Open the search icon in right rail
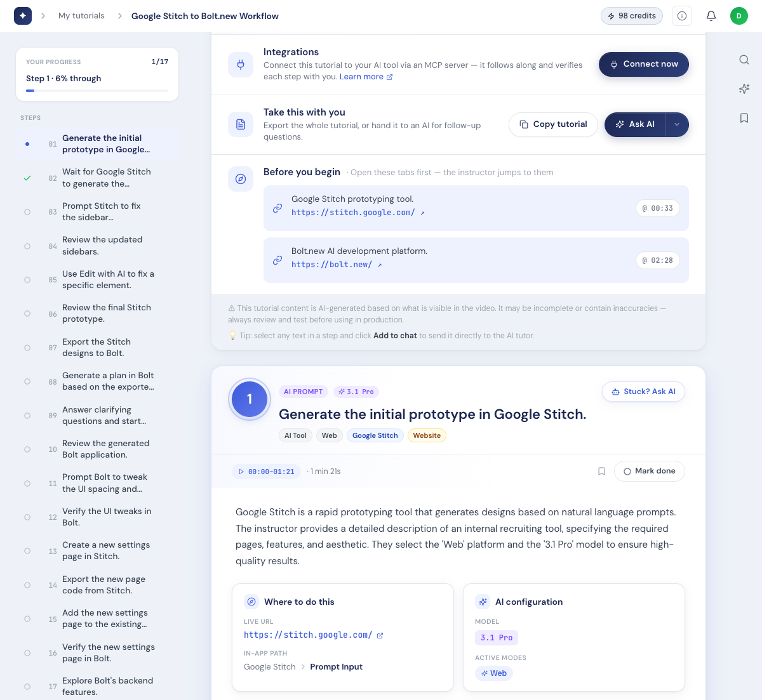 pos(744,60)
